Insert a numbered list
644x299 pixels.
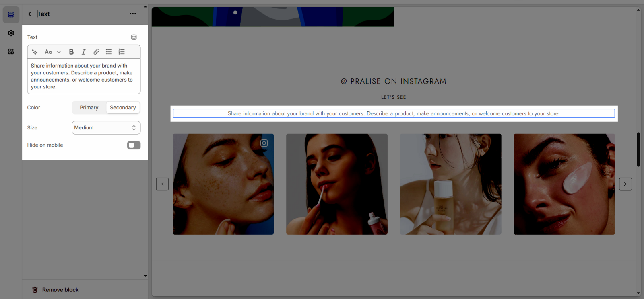[122, 52]
